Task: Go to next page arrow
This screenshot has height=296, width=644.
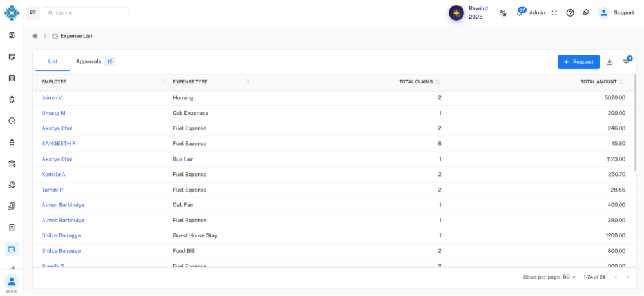Action: pos(627,277)
